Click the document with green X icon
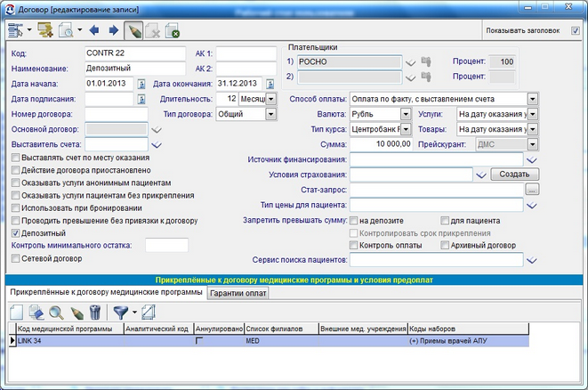 tap(172, 30)
